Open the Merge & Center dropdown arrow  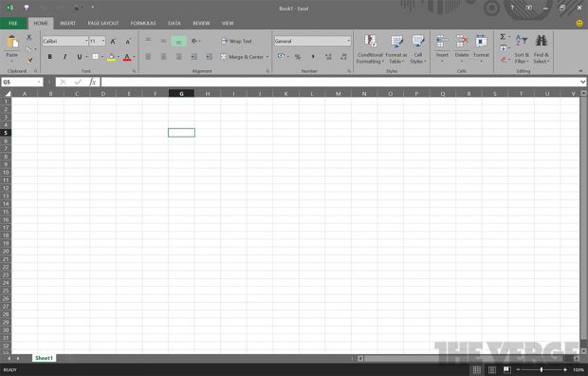pos(267,57)
